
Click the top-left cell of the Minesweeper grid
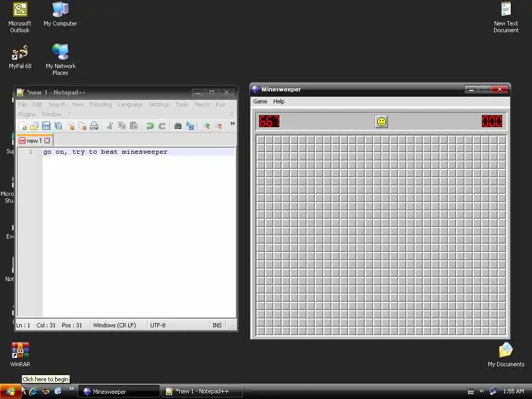(261, 139)
